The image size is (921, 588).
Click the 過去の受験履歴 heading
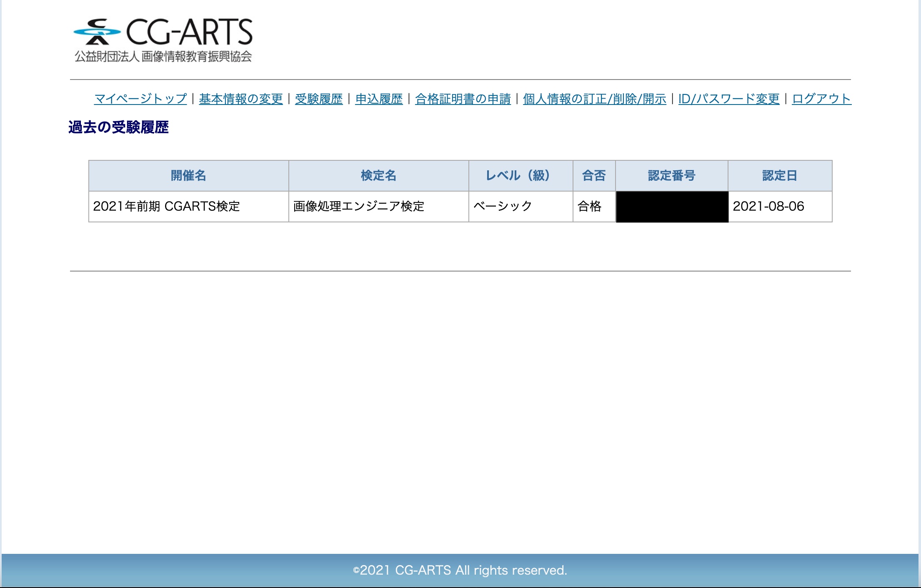(x=118, y=127)
